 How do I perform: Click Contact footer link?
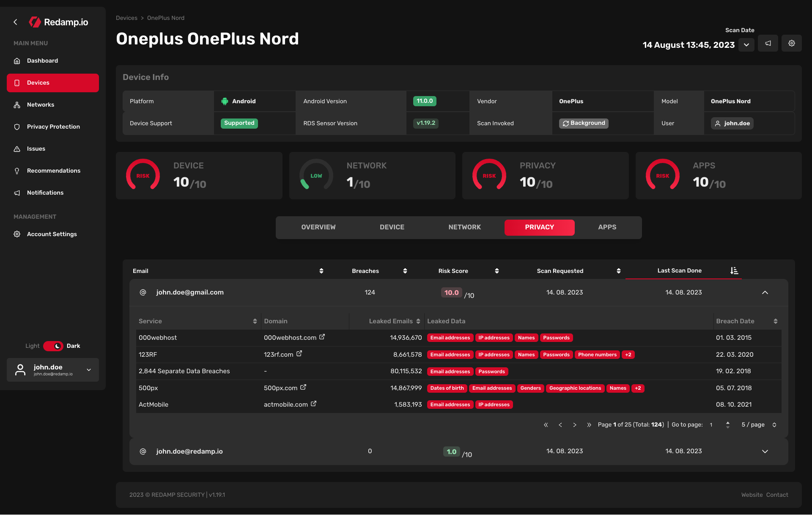point(777,495)
